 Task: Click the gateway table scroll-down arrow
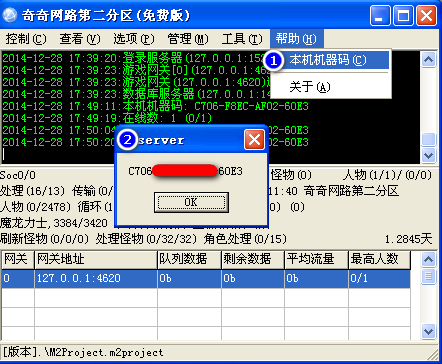click(x=428, y=331)
